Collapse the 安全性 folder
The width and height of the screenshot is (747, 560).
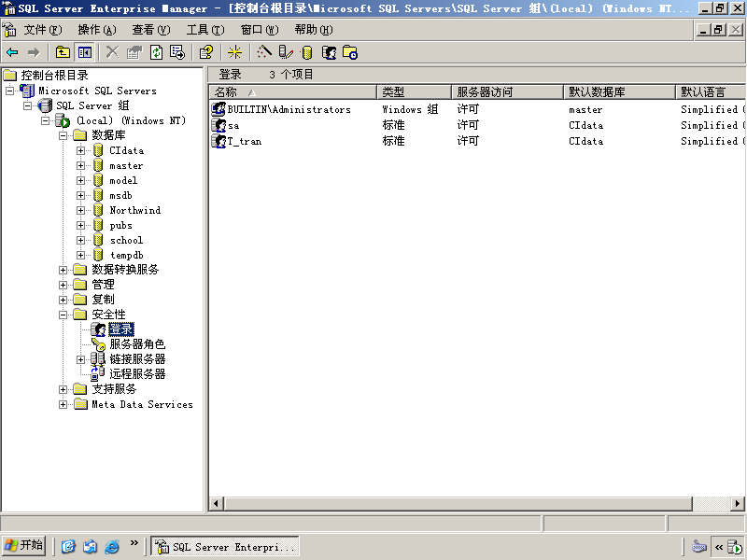pos(63,315)
